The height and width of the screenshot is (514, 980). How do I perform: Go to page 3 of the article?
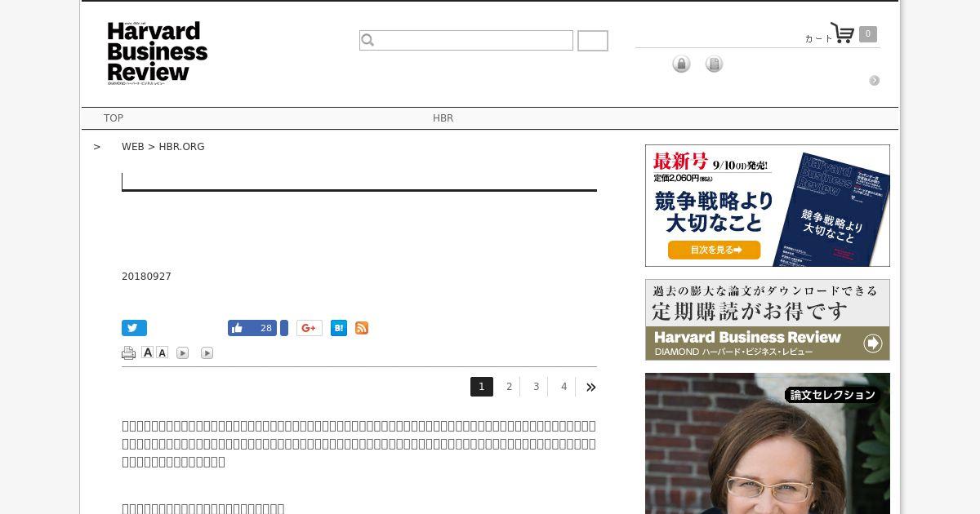(x=536, y=387)
